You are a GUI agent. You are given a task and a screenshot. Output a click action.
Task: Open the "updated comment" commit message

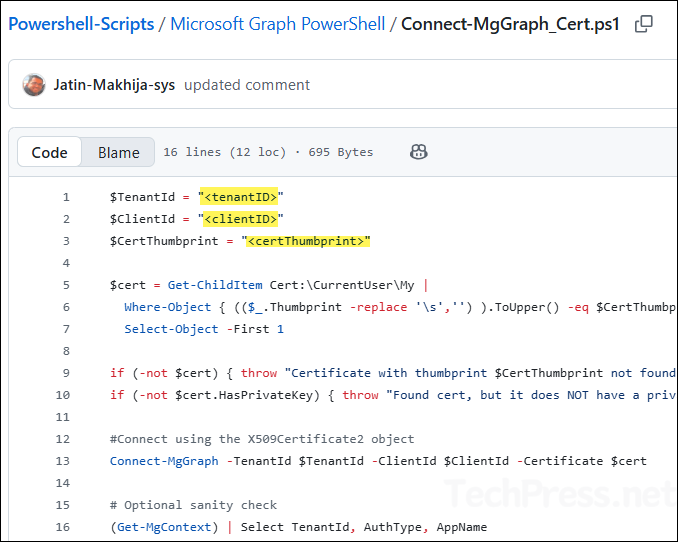[247, 85]
